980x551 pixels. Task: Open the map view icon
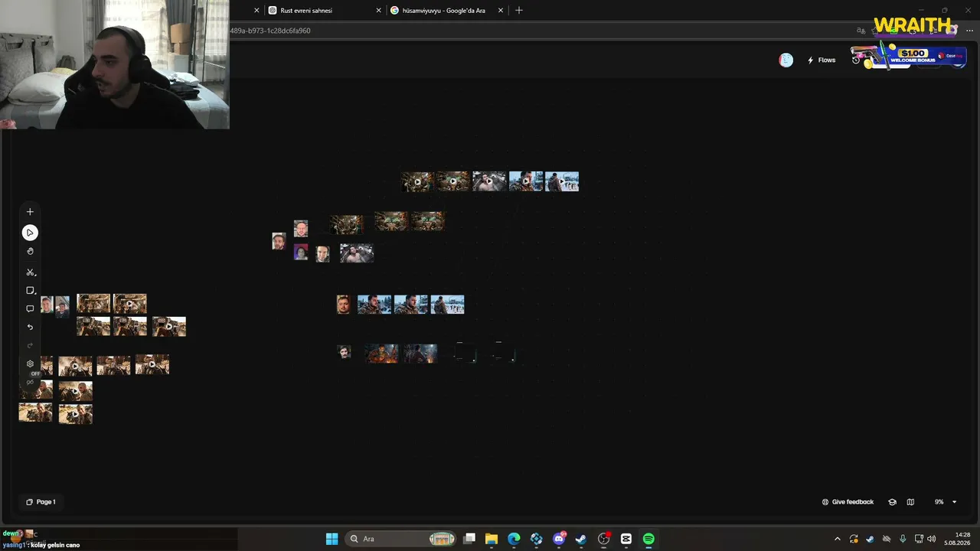point(910,502)
